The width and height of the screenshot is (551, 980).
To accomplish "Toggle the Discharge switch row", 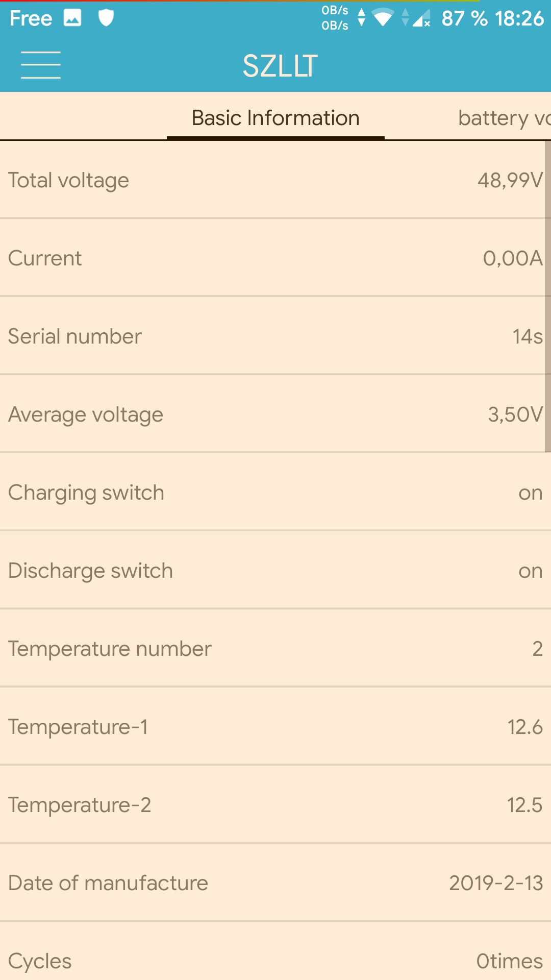I will [x=275, y=570].
